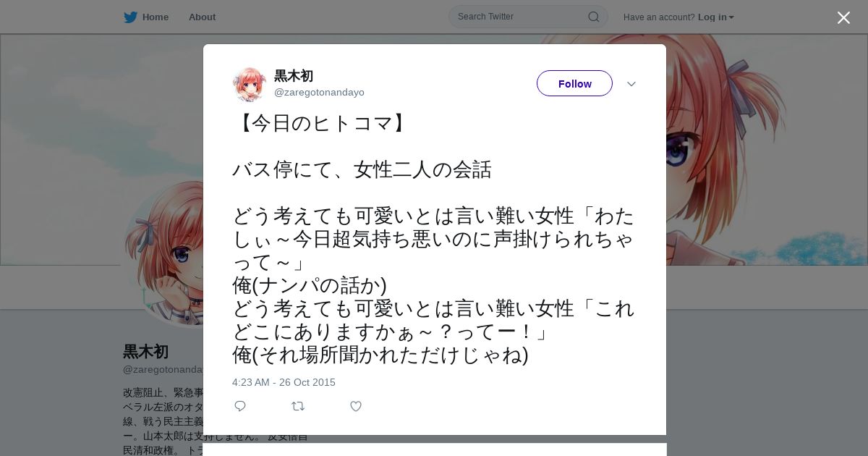This screenshot has height=456, width=868.
Task: Follow 黒木初 with the Follow button
Action: pyautogui.click(x=574, y=83)
